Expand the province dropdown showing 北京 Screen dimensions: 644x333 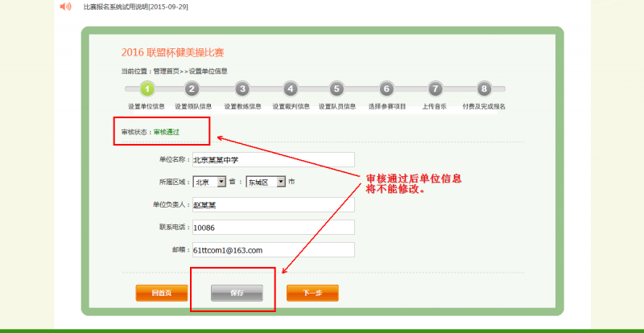(209, 182)
